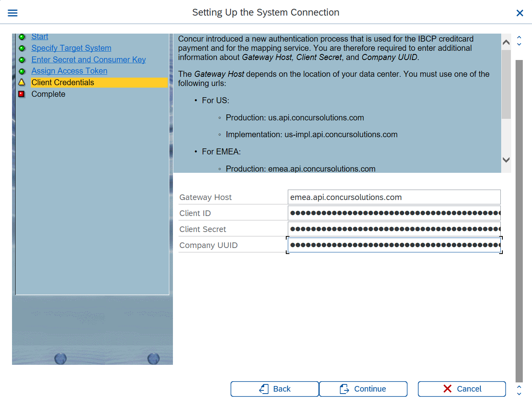Click green icon next to Specify Target System
Screen dimensions: 532x400
[22, 48]
